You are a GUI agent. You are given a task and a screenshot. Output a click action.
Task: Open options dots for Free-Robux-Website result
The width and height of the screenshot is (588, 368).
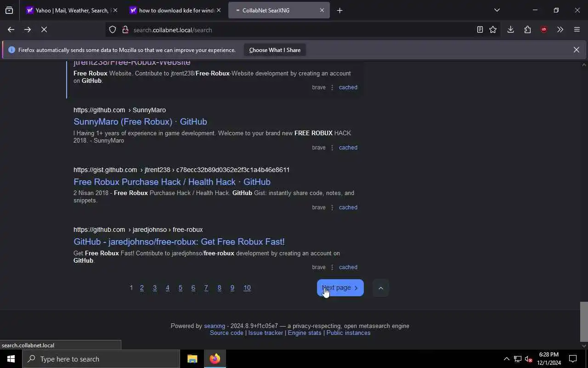(x=332, y=87)
